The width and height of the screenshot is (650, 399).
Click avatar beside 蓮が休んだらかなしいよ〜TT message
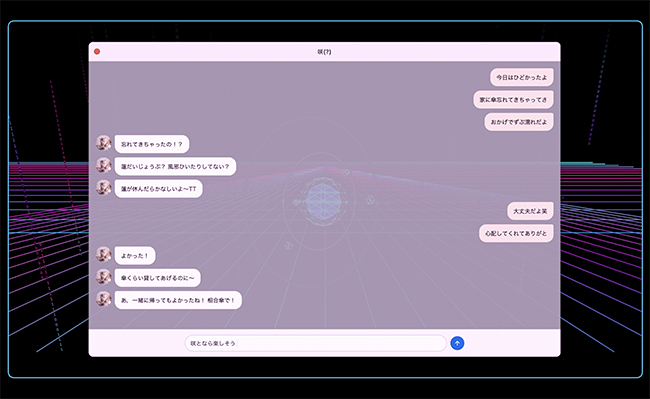point(104,188)
